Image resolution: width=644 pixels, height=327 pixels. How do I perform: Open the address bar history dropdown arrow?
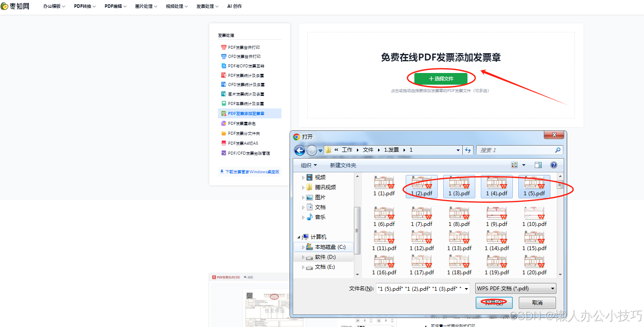(x=458, y=150)
